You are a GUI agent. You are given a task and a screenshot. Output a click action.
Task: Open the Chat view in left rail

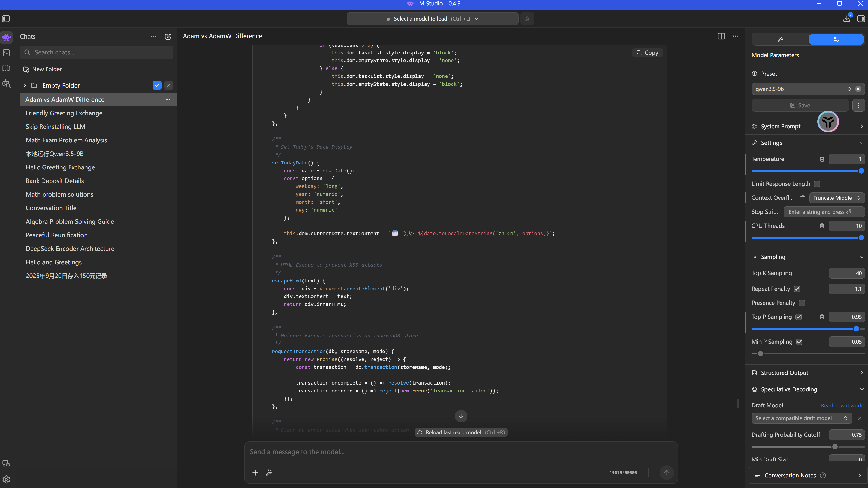(6, 37)
